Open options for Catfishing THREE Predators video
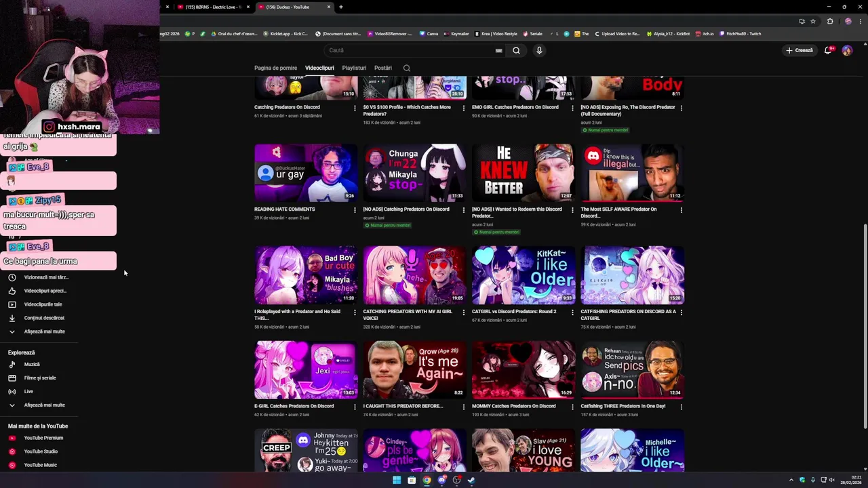Image resolution: width=868 pixels, height=488 pixels. coord(681,407)
